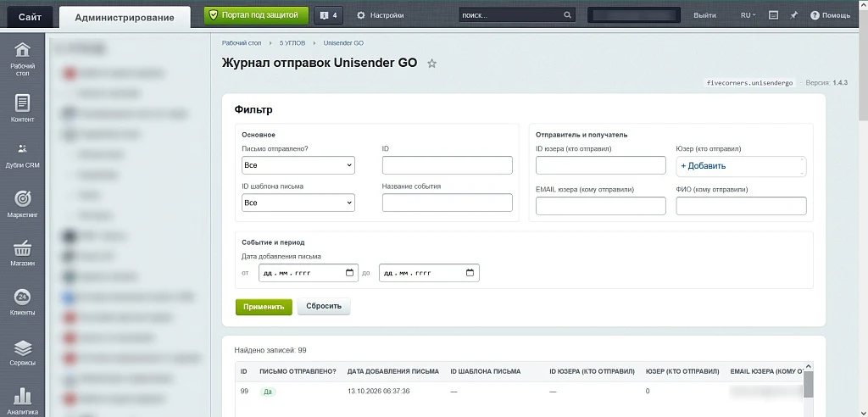Image resolution: width=868 pixels, height=417 pixels.
Task: Sort by ID ШАБЛОНА ПИСЬМА header
Action: pos(486,371)
